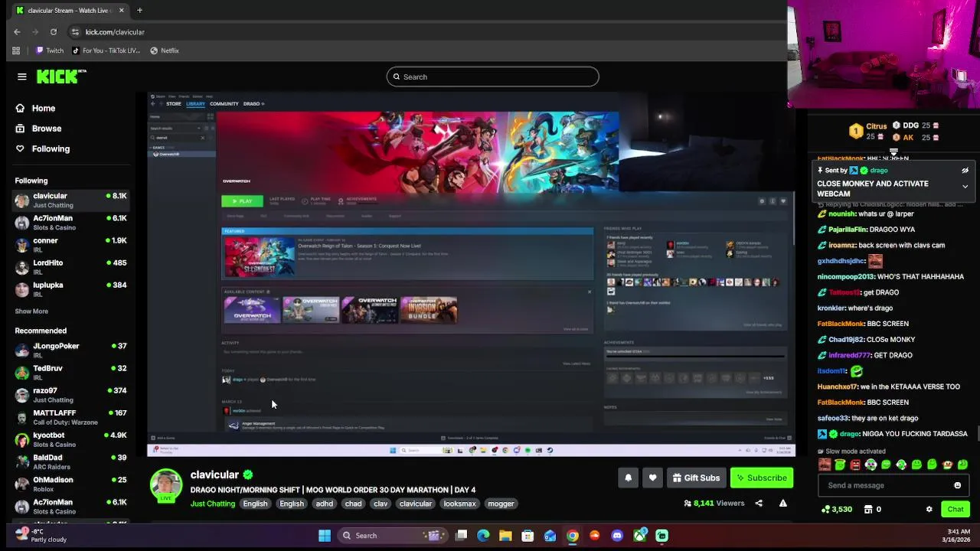This screenshot has width=980, height=551.
Task: Open kyootbot recommended channel
Action: (70, 440)
